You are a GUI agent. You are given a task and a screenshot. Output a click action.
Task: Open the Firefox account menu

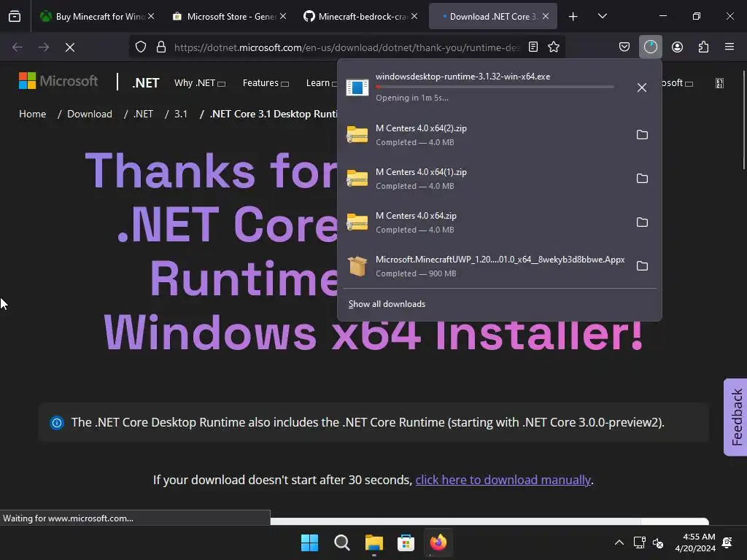tap(677, 47)
